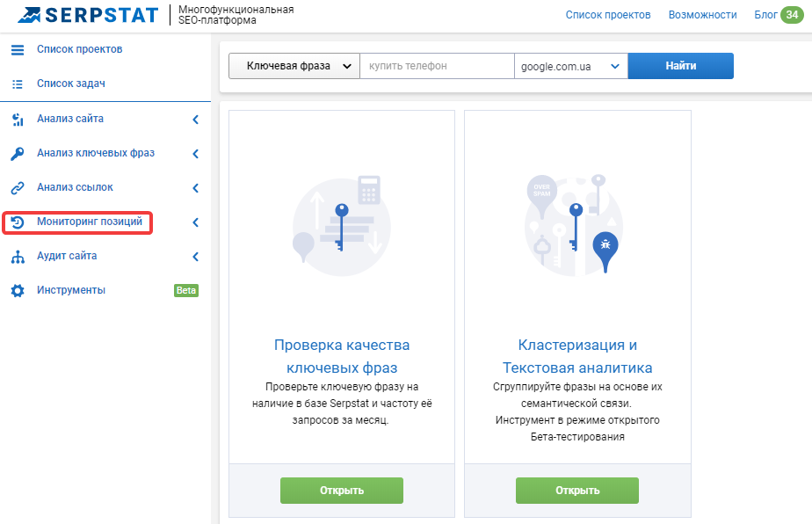Open Возможности link in top header
The image size is (812, 524).
[x=702, y=15]
